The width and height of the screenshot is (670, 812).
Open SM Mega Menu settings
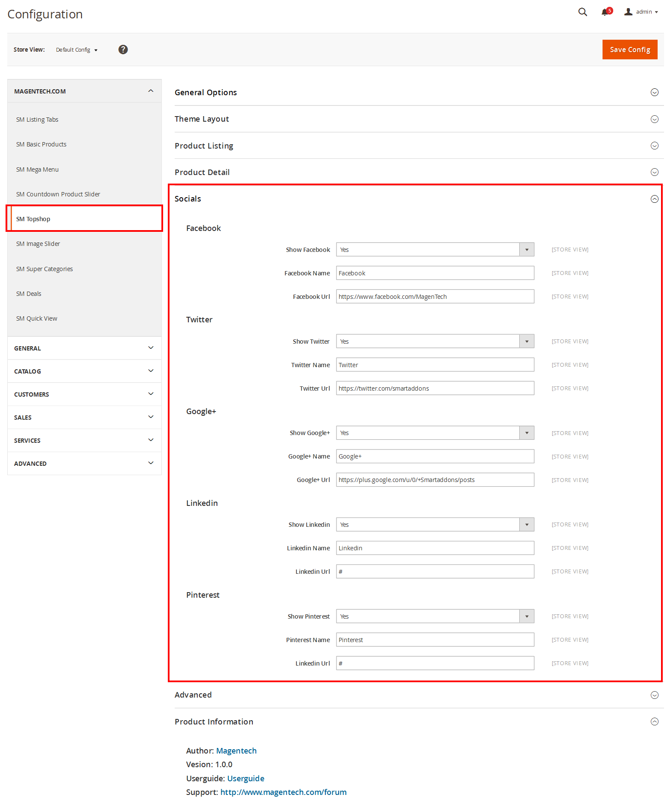point(38,169)
